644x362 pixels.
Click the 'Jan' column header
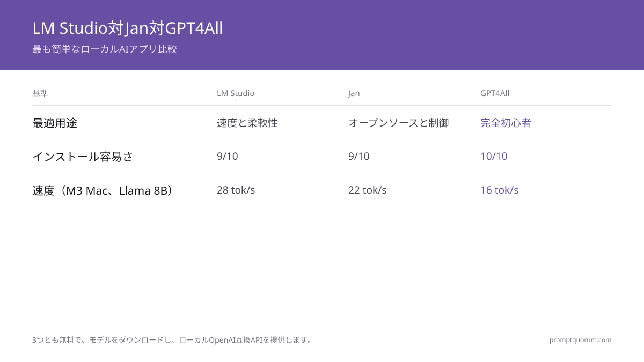click(x=354, y=93)
